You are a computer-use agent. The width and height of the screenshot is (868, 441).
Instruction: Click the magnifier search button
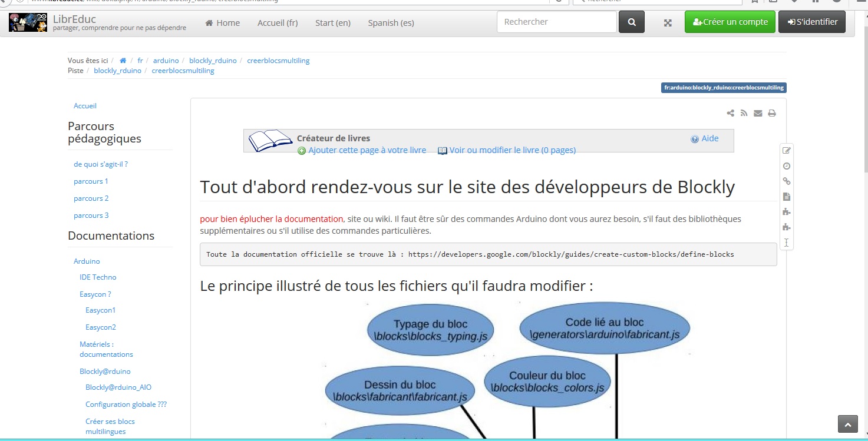click(x=632, y=22)
